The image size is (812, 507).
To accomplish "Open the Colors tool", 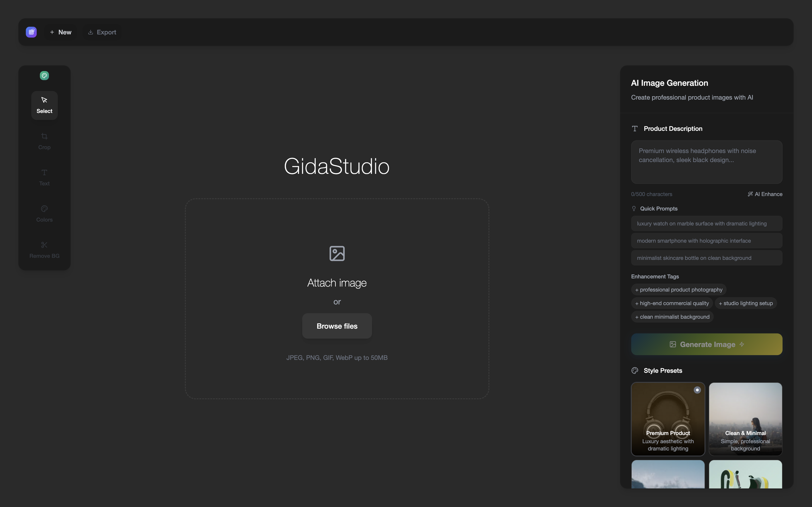I will click(x=44, y=214).
